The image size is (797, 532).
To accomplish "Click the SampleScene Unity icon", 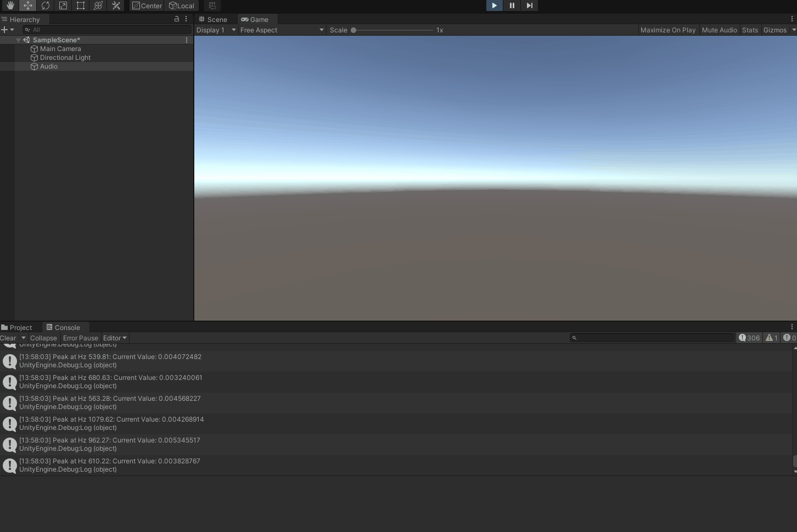I will 26,40.
